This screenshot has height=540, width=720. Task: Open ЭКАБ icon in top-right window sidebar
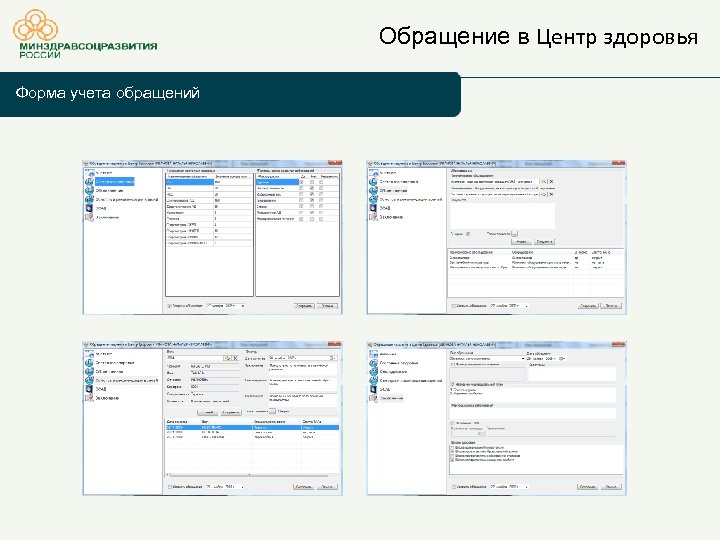tap(373, 208)
